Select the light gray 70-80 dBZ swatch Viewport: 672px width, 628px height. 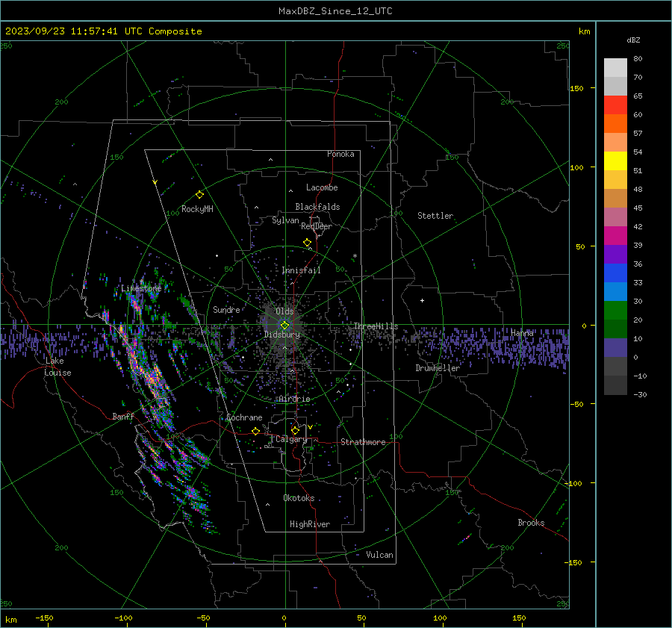click(x=615, y=68)
